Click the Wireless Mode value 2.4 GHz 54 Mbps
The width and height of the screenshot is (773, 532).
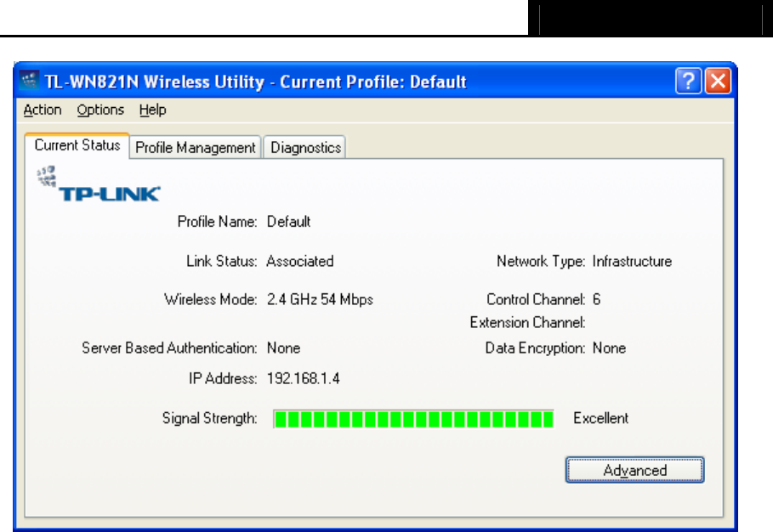click(x=320, y=299)
